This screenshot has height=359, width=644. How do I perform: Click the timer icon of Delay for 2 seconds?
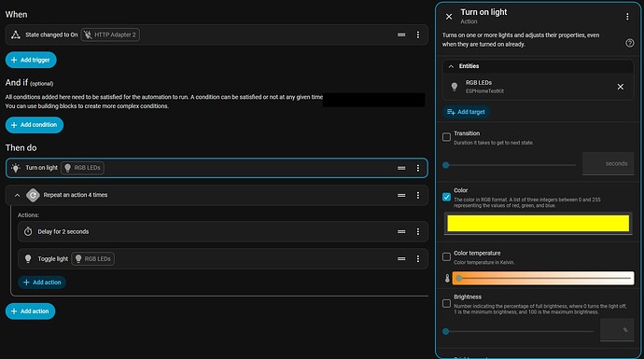[x=28, y=231]
